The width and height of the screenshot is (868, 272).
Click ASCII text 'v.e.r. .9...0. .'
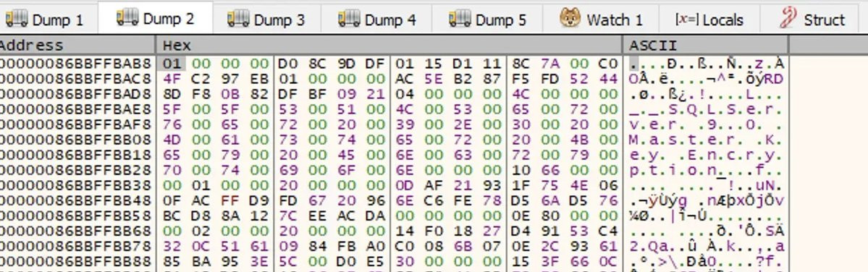706,124
